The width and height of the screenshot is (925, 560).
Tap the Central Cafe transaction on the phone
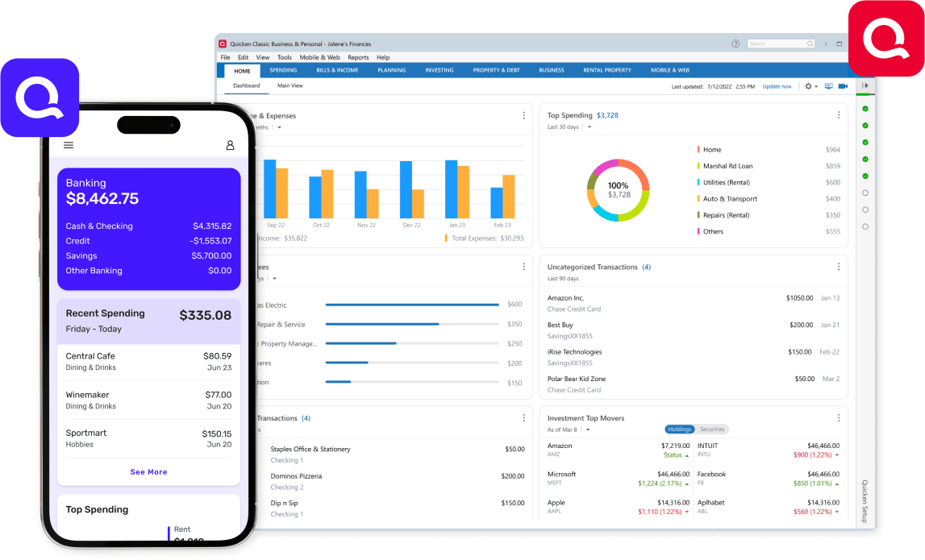point(148,361)
